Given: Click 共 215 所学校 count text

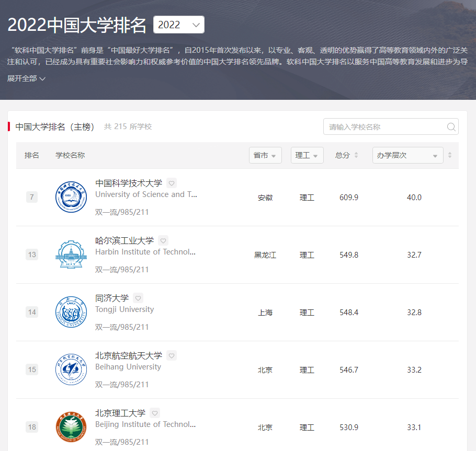Looking at the screenshot, I should click(x=128, y=126).
